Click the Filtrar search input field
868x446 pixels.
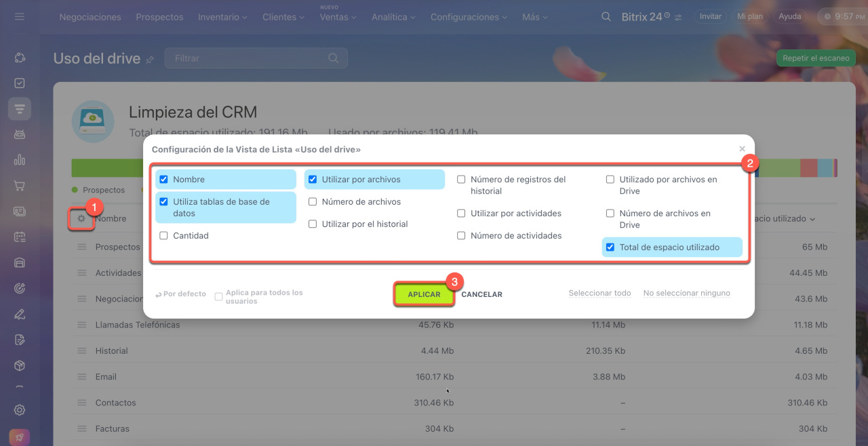(248, 58)
